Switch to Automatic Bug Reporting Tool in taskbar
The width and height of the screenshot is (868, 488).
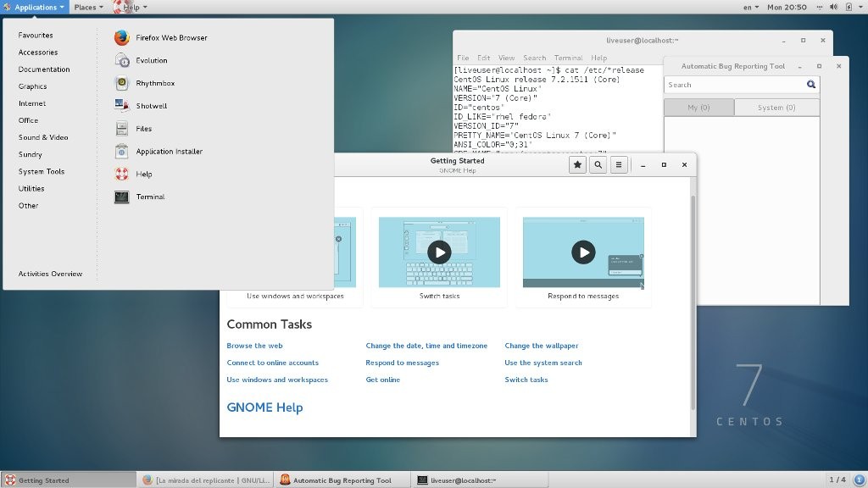tap(342, 480)
